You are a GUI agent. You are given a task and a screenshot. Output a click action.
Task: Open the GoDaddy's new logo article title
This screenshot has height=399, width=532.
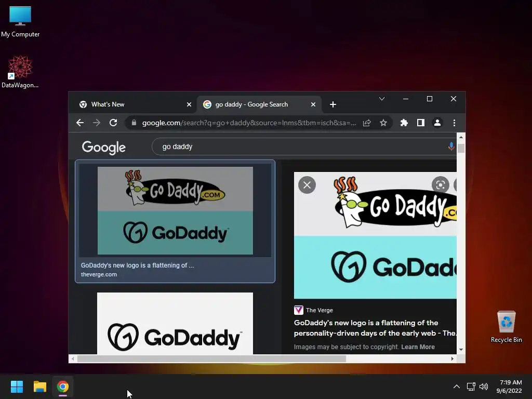point(375,328)
